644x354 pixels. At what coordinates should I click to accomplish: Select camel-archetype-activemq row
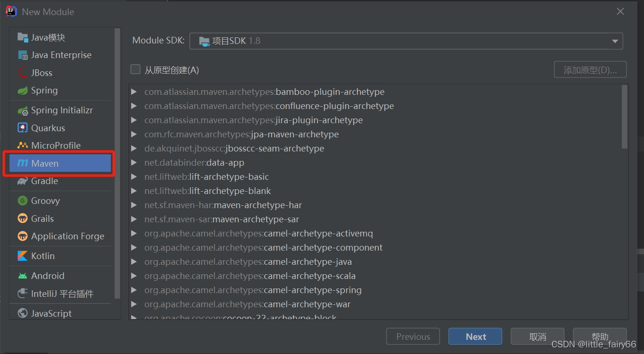[x=375, y=234]
